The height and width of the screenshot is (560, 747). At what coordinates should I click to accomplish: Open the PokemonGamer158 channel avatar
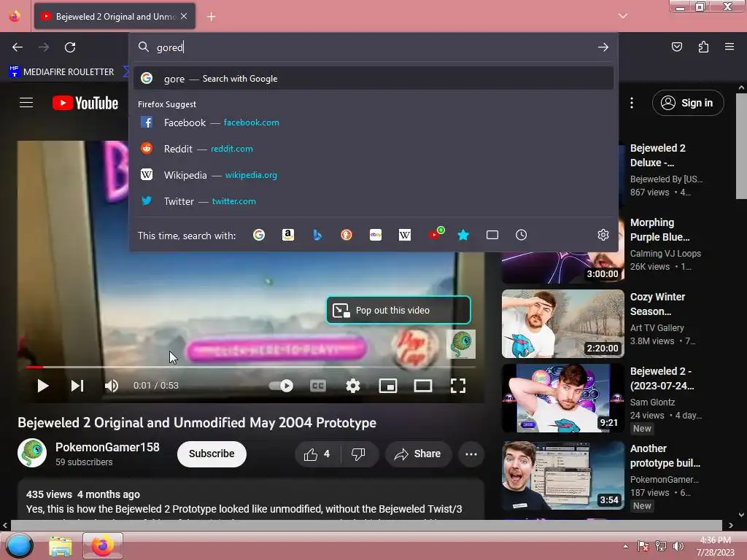32,453
